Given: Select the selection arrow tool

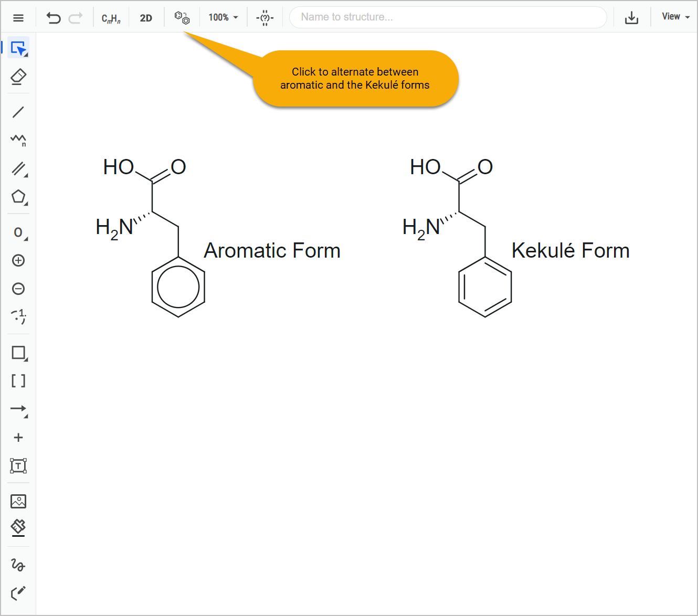Looking at the screenshot, I should point(19,48).
